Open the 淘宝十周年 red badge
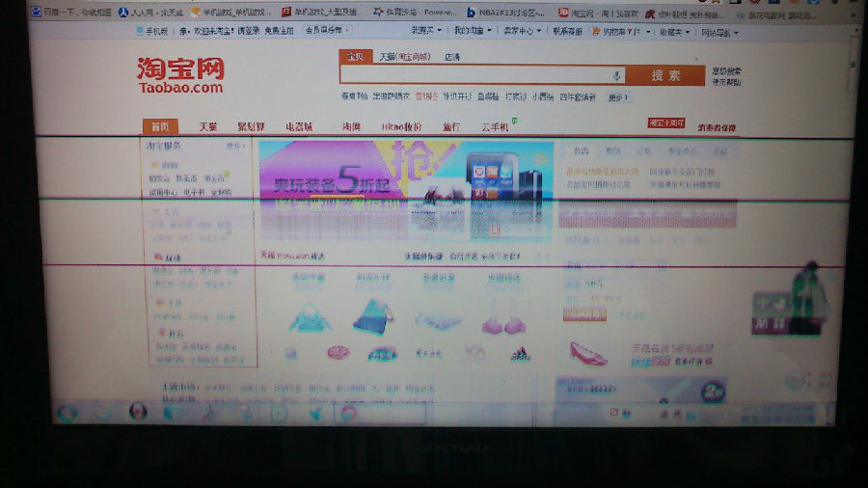The image size is (868, 488). pyautogui.click(x=666, y=122)
